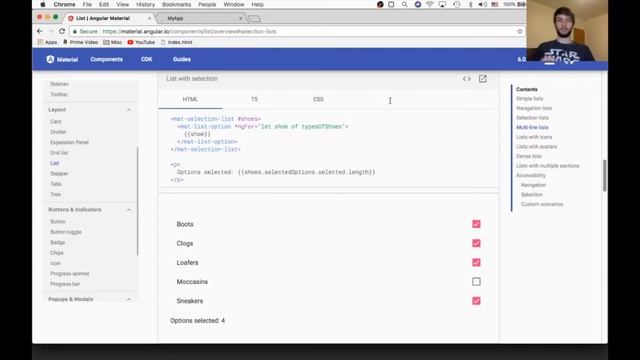Viewport: 640px width, 360px height.
Task: Click the sidebar navigation scrollbar
Action: point(138,201)
